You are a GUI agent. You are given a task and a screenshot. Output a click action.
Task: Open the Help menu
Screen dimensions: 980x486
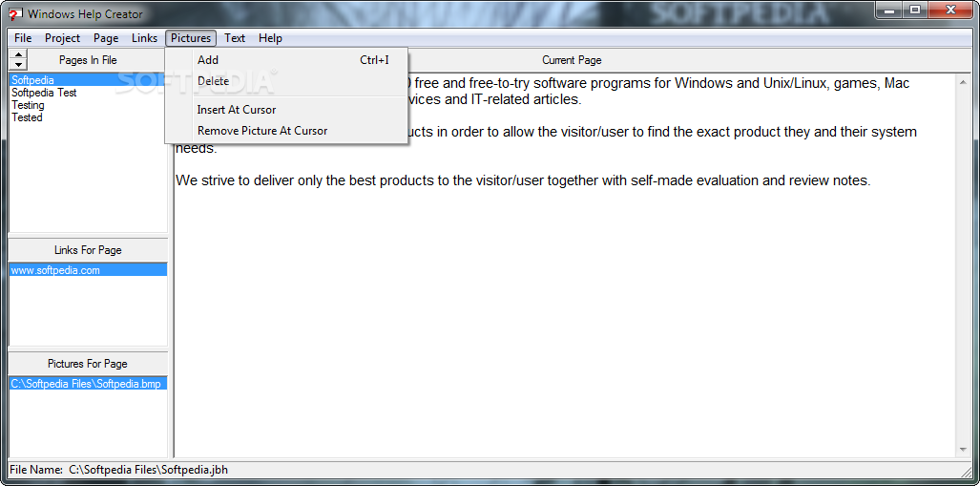point(270,38)
